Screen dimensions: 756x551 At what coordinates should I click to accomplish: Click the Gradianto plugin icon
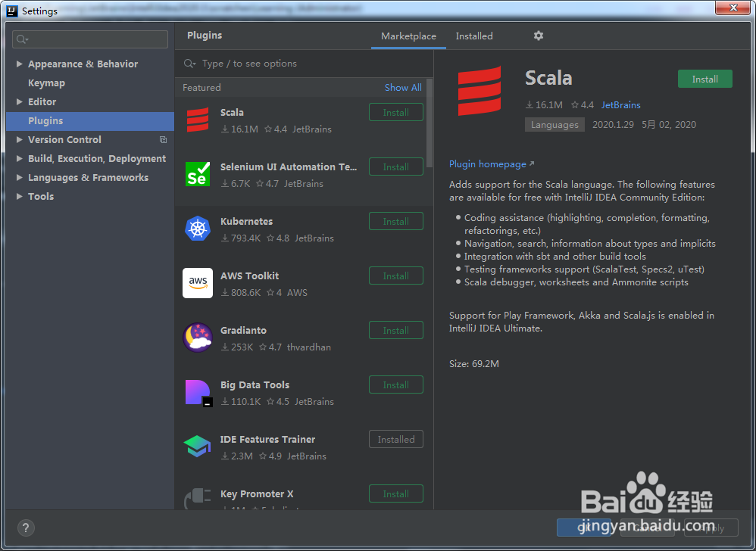(x=198, y=337)
